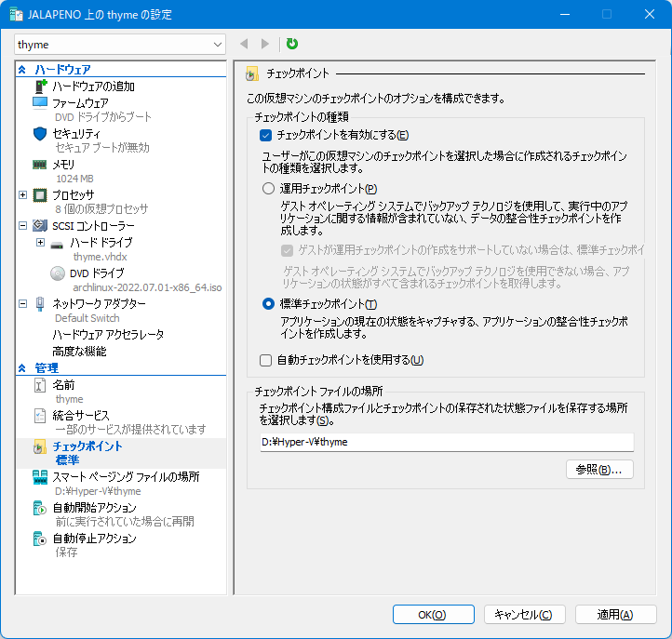Click the チェックポイント header icon in right pane

pos(251,73)
